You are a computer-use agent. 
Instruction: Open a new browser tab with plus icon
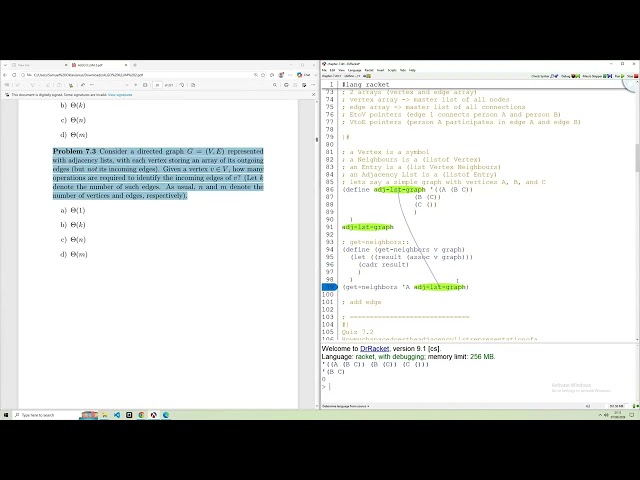tap(135, 65)
